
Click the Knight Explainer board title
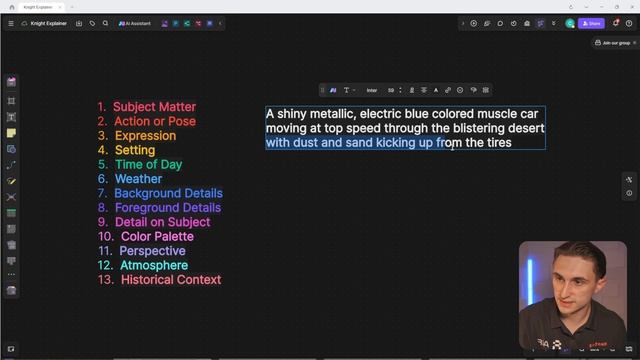tap(49, 24)
